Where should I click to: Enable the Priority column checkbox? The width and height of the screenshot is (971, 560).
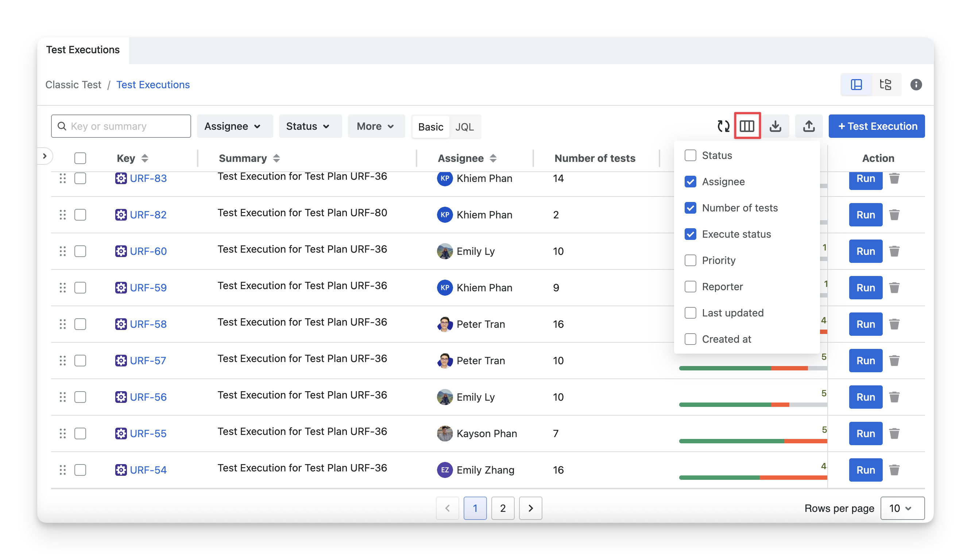click(690, 260)
